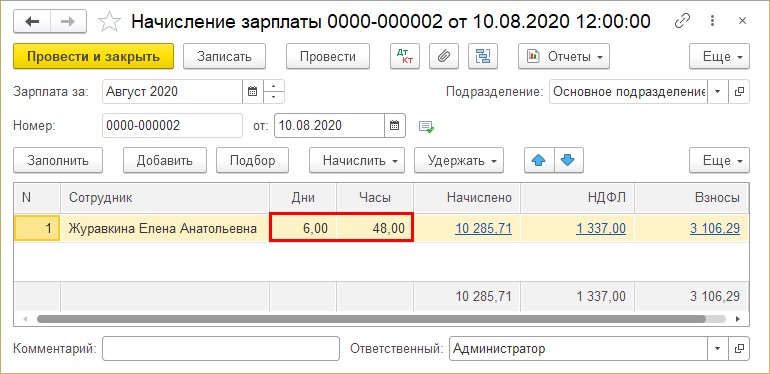Screen dimensions: 770x374
Task: Show Дт/Кт postings icon
Action: tap(405, 56)
